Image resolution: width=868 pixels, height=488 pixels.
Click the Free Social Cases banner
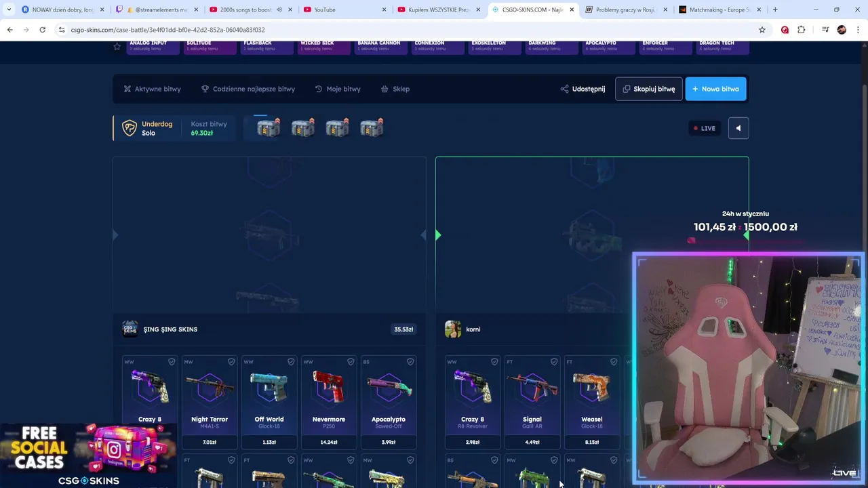point(88,455)
